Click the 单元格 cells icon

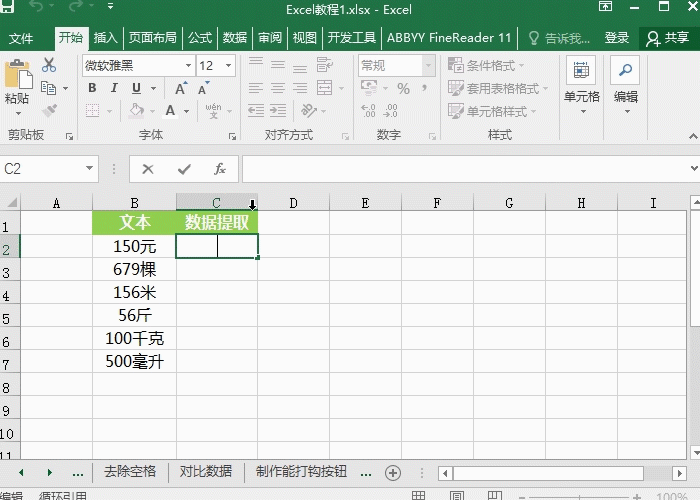click(x=581, y=79)
